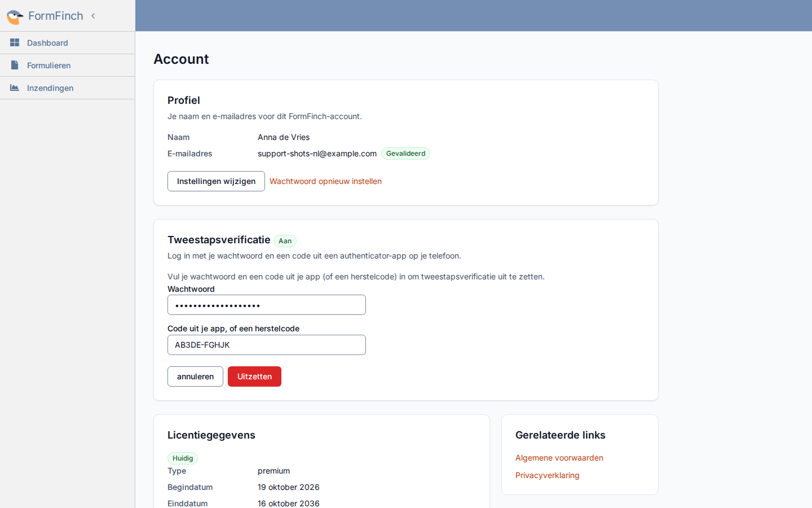812x508 pixels.
Task: Click the Gerelateerde links heading
Action: coord(561,435)
